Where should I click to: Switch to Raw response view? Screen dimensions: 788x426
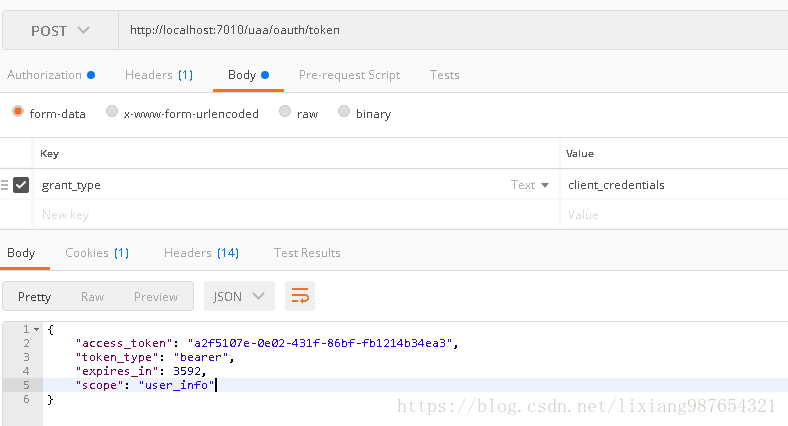coord(92,296)
